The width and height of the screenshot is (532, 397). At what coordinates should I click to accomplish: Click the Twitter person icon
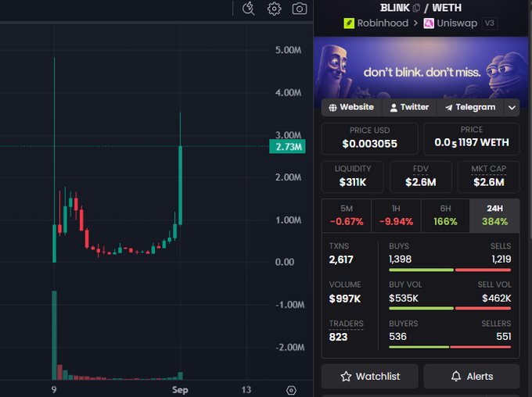click(394, 108)
